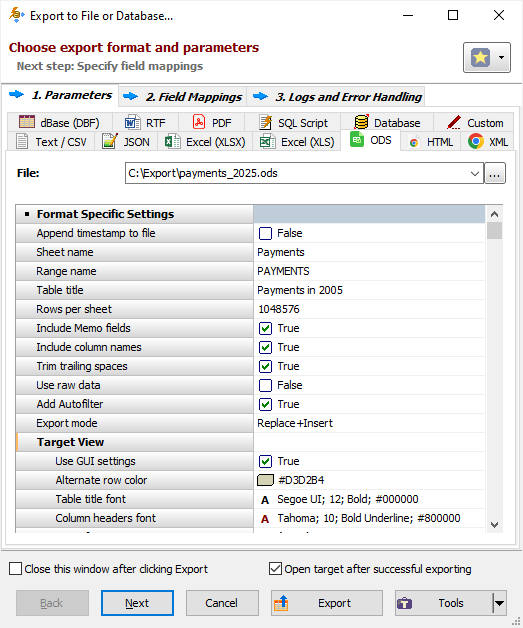Click the Sheet name value 'Payments'
Screen dimensions: 523x628
pyautogui.click(x=281, y=252)
